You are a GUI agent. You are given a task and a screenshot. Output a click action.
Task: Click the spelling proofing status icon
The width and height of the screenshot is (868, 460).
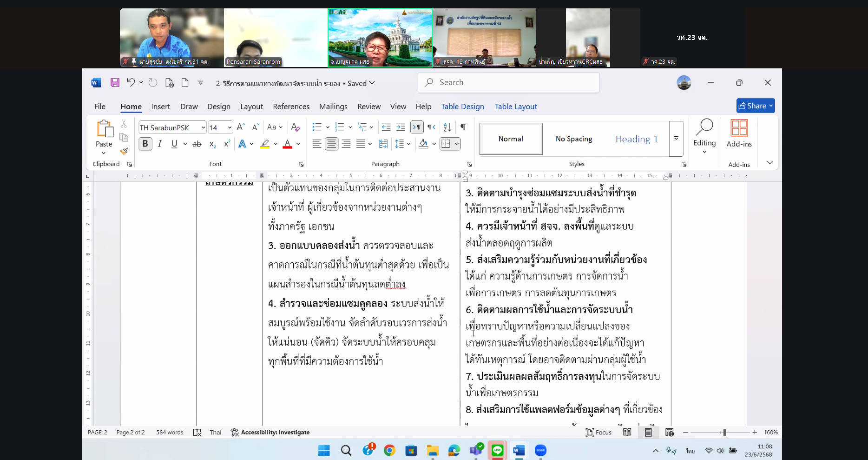point(197,432)
